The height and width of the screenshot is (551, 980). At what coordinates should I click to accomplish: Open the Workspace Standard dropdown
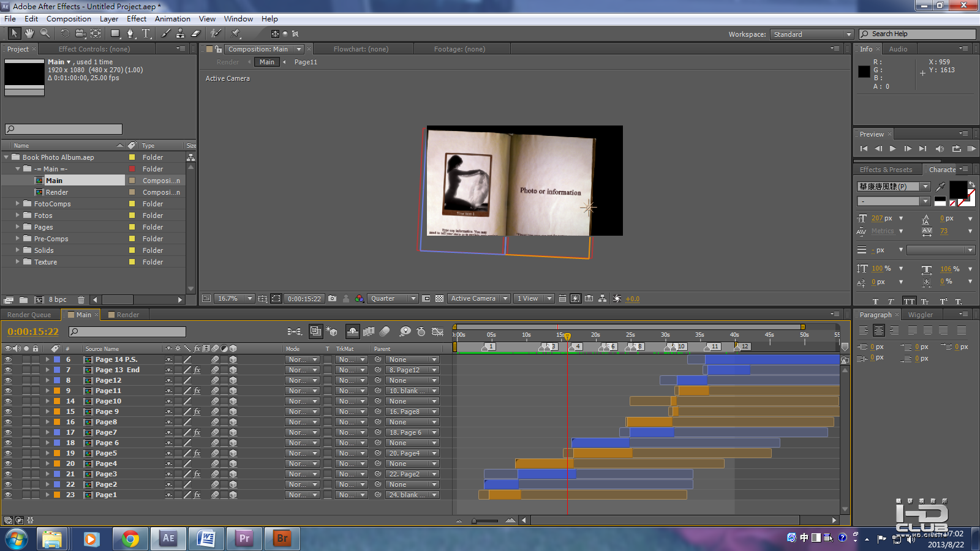[x=812, y=34]
